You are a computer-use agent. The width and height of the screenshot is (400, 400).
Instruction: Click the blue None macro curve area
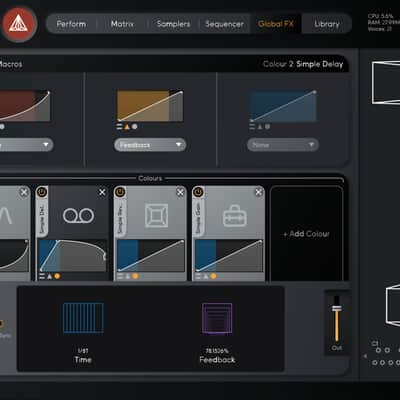pyautogui.click(x=283, y=106)
